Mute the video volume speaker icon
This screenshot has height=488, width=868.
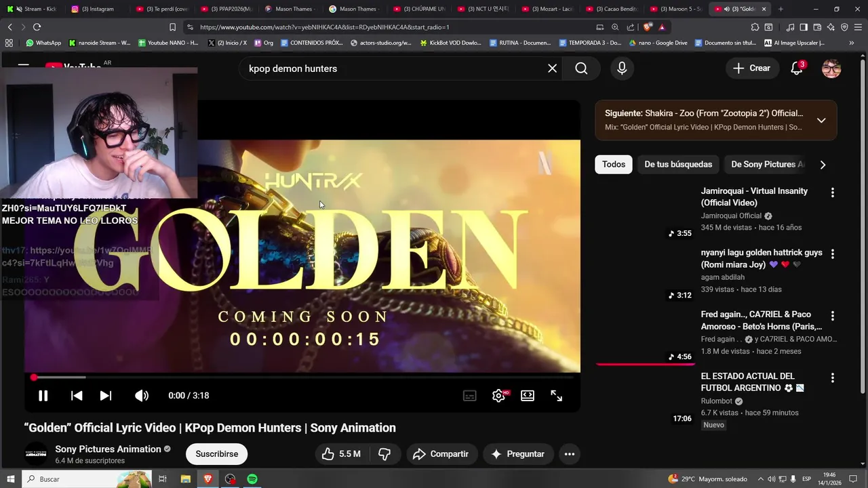(141, 396)
